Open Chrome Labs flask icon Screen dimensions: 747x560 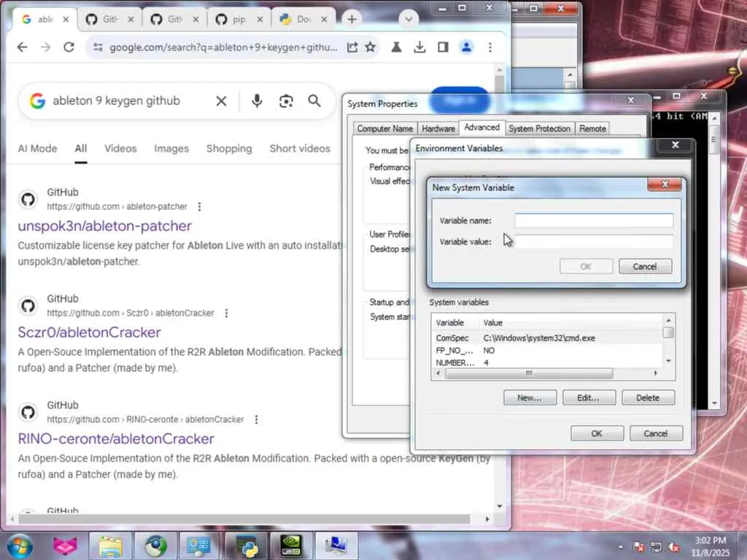(396, 47)
